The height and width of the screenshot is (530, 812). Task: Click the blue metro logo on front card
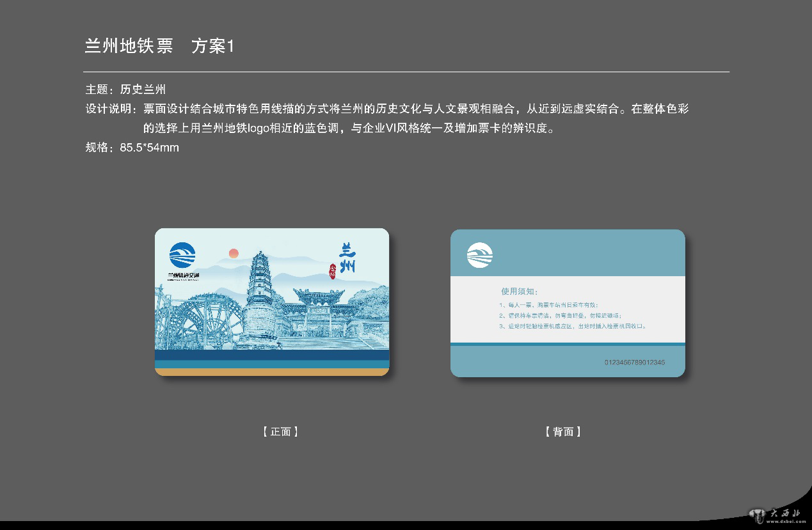pos(183,256)
